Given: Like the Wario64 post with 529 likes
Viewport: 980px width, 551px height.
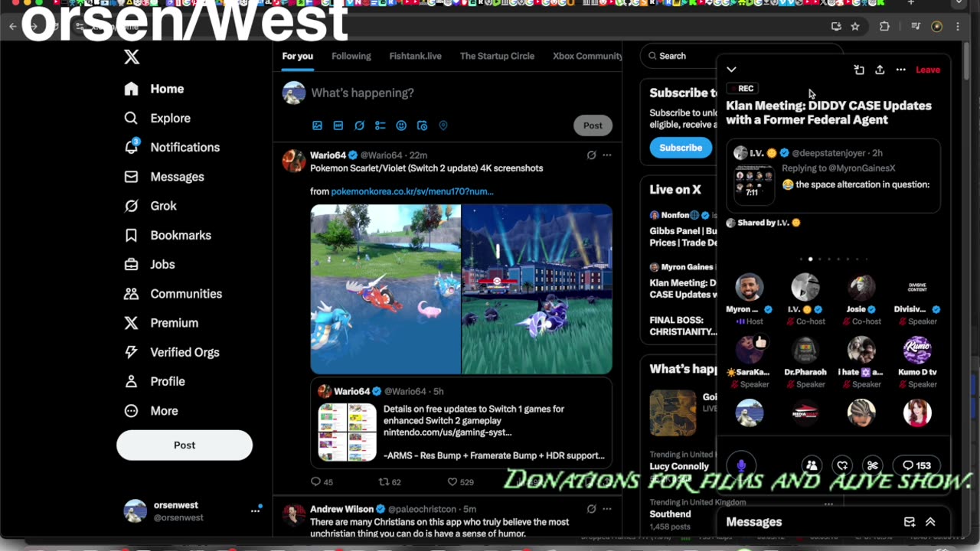Looking at the screenshot, I should point(460,482).
